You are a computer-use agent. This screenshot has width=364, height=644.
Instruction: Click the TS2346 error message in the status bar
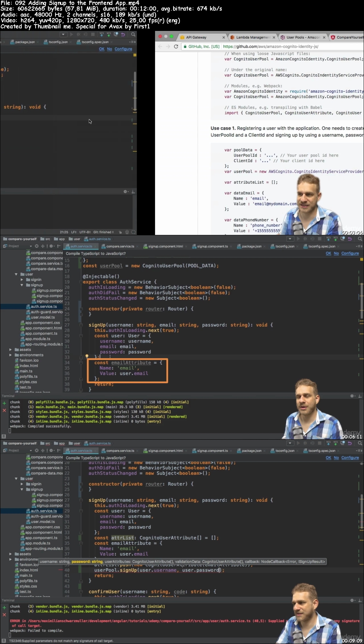(x=61, y=641)
